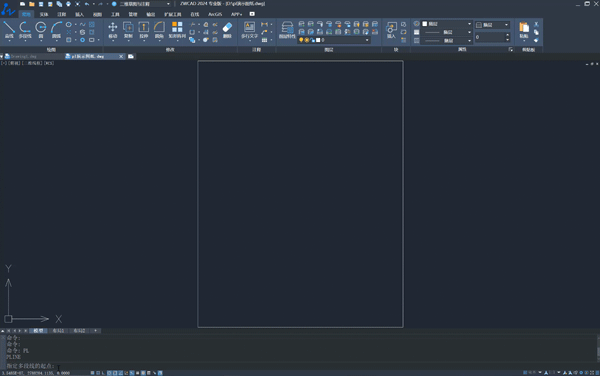
Task: Open the Layer Properties manager icon
Action: tap(287, 30)
